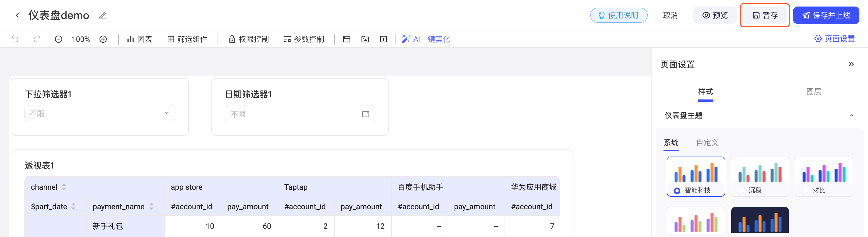
Task: Click 暂存 to save draft
Action: click(765, 15)
